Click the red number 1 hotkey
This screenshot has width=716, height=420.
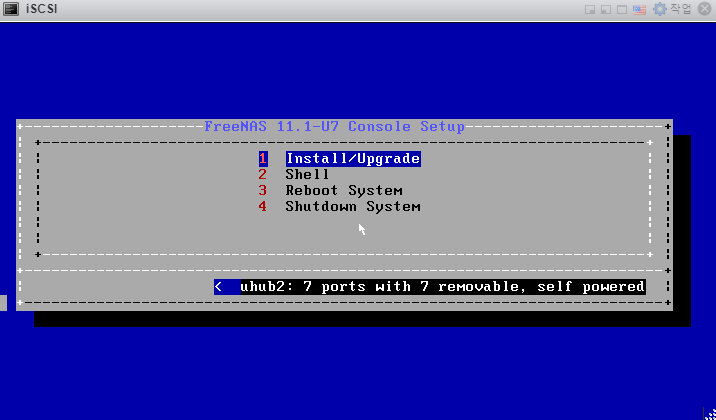[263, 158]
